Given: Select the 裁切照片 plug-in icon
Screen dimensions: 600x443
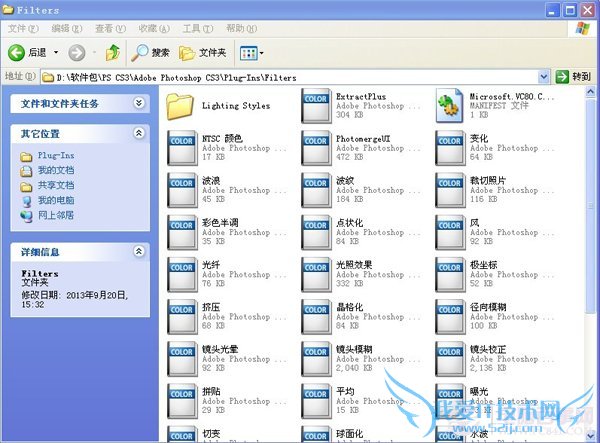Looking at the screenshot, I should click(450, 190).
